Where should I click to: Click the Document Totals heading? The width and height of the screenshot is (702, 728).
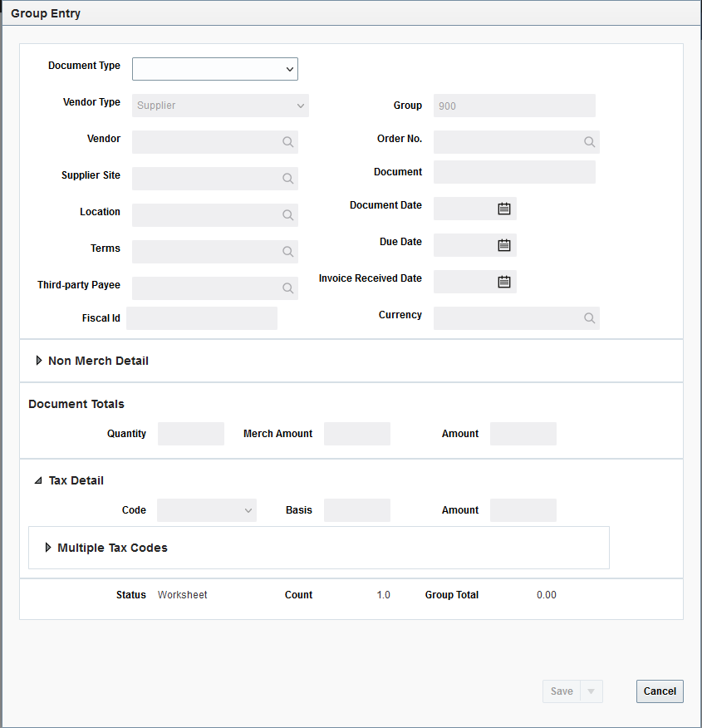76,404
